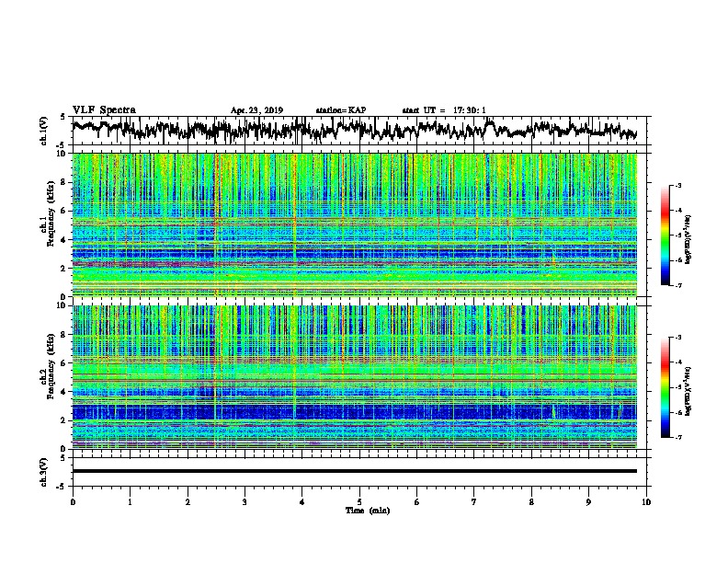The height and width of the screenshot is (563, 728).
Task: Click time axis tick label "2"
Action: 188,502
